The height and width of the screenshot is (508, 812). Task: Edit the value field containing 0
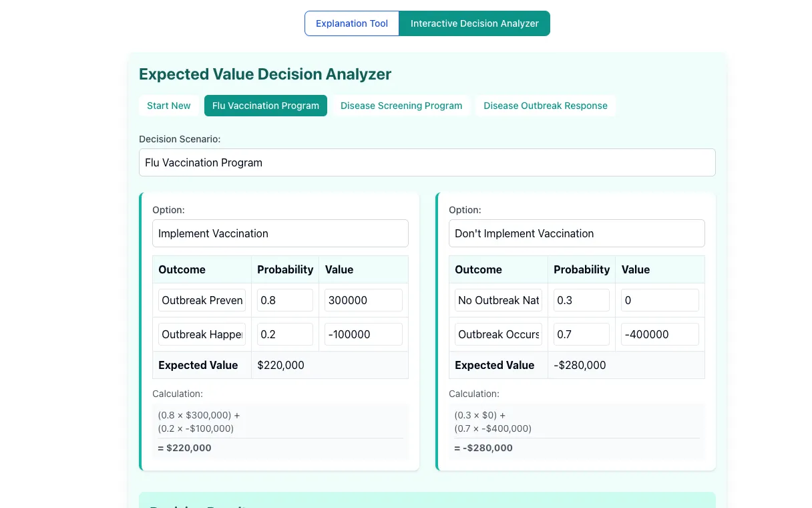(660, 300)
